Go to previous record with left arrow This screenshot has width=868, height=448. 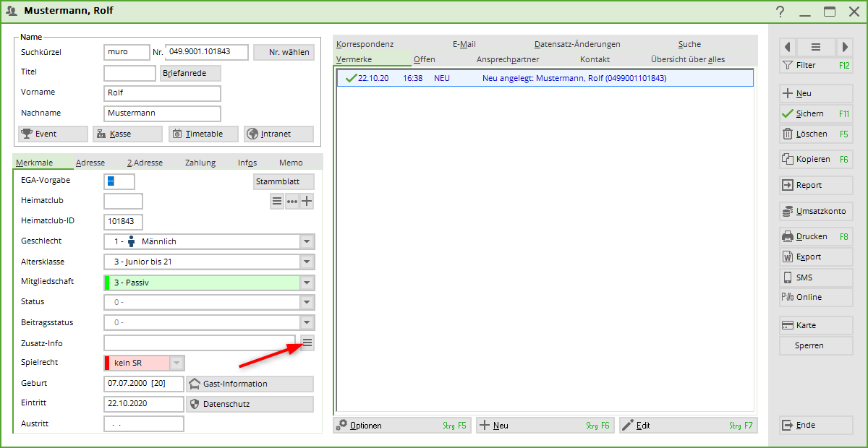pos(787,47)
